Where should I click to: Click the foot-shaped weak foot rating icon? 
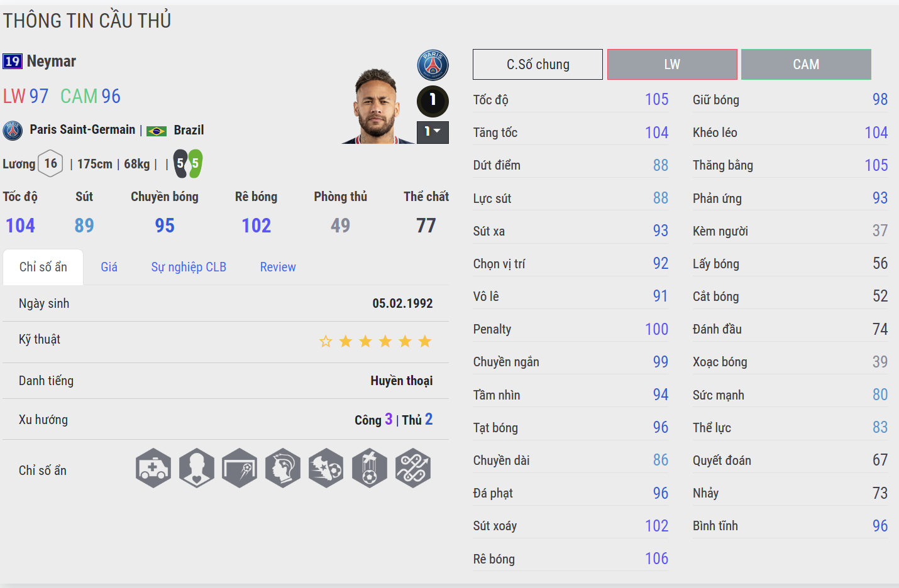click(x=188, y=164)
